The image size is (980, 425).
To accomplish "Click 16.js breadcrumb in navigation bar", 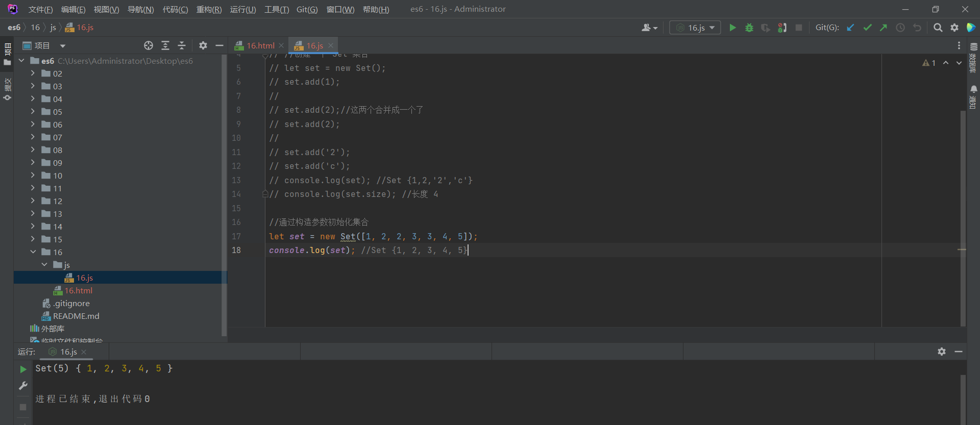I will (80, 28).
